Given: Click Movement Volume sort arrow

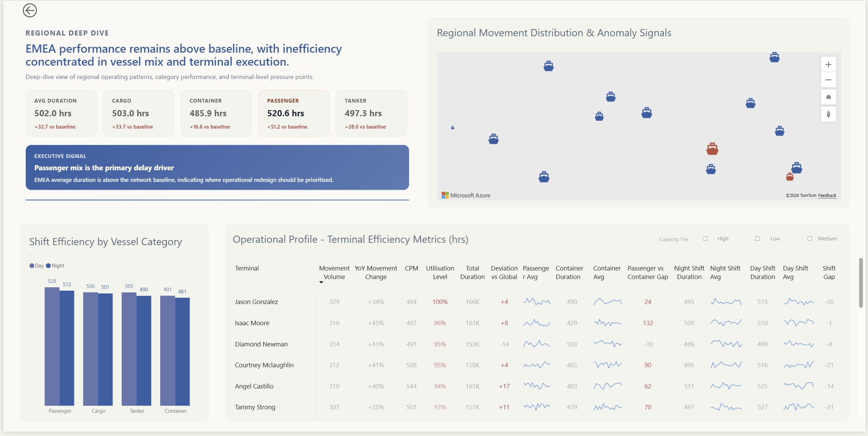Looking at the screenshot, I should tap(321, 282).
